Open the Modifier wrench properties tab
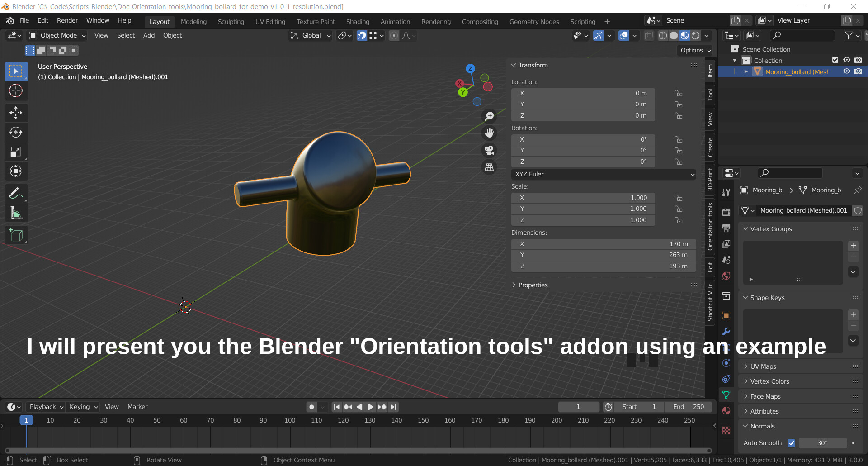The image size is (868, 466). point(726,332)
